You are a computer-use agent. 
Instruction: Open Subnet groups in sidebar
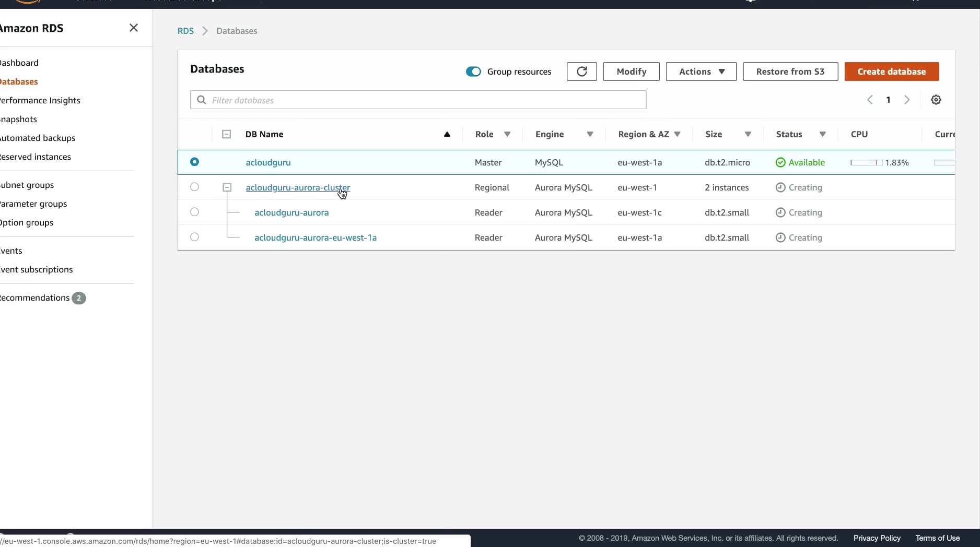pyautogui.click(x=27, y=185)
